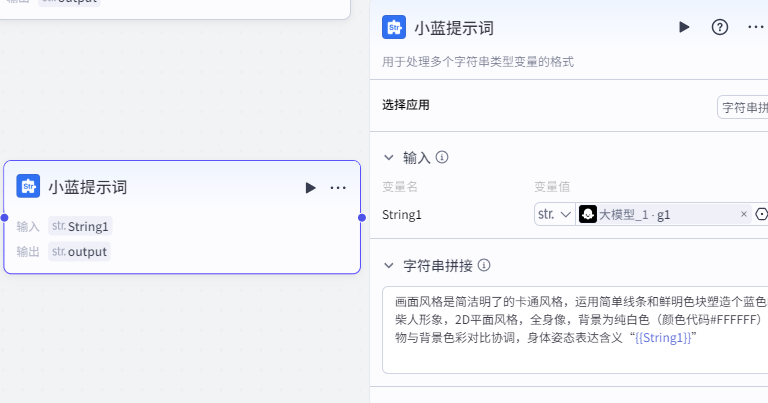Viewport: 768px width, 403px height.
Task: Click the 变量名 column header
Action: click(x=400, y=187)
